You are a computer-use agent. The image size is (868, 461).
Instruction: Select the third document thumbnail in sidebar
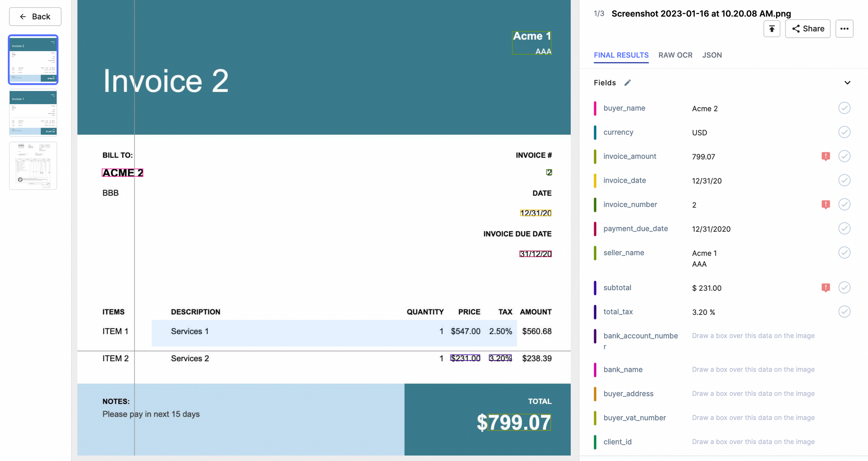click(x=33, y=166)
